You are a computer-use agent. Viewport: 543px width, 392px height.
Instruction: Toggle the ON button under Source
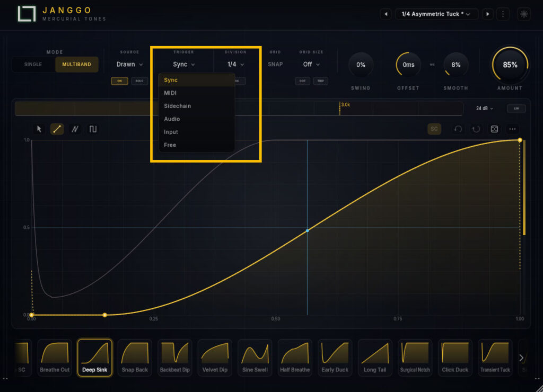[119, 81]
